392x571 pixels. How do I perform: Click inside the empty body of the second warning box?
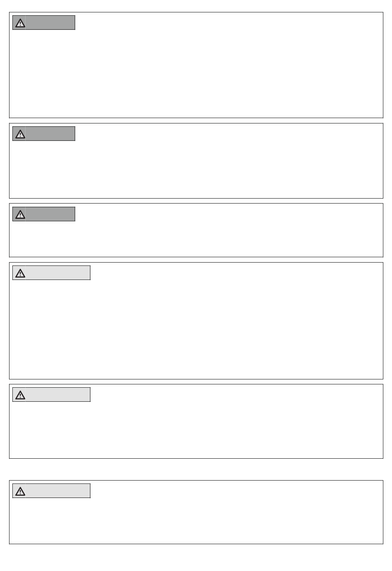pos(196,169)
